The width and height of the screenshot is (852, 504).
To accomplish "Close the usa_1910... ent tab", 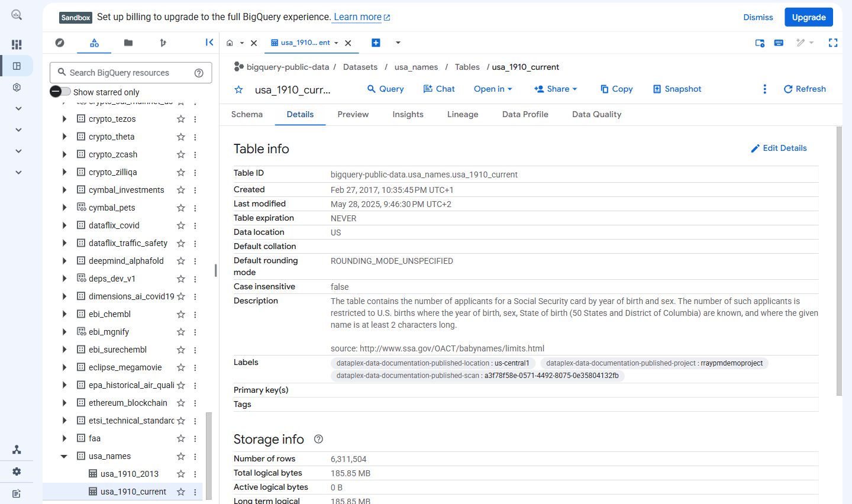I will pos(348,43).
